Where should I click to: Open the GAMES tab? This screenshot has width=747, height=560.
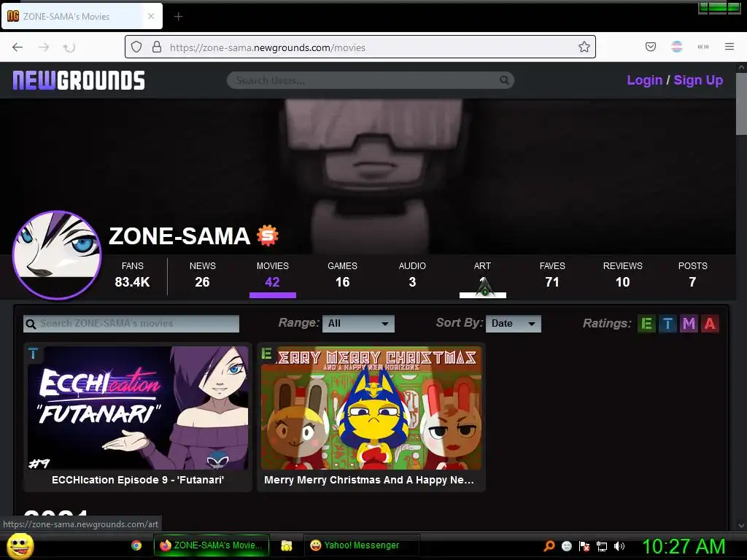343,276
